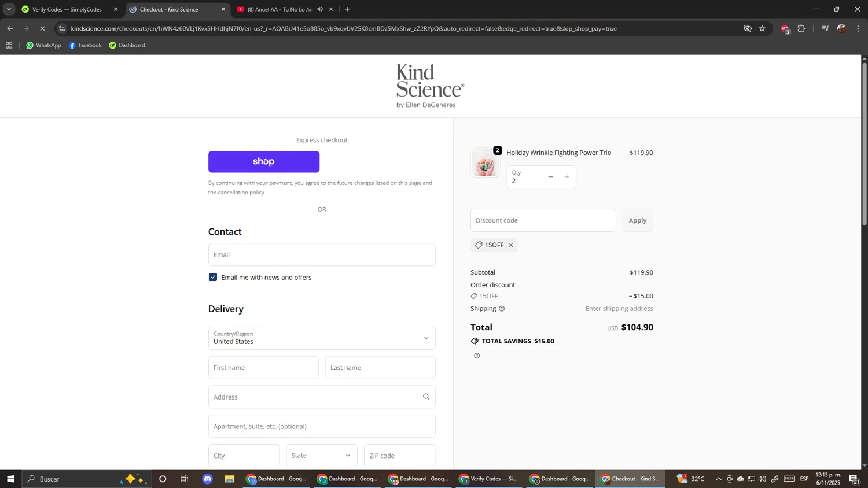Pay with the Shop express checkout button
The width and height of the screenshot is (868, 488).
click(x=264, y=162)
